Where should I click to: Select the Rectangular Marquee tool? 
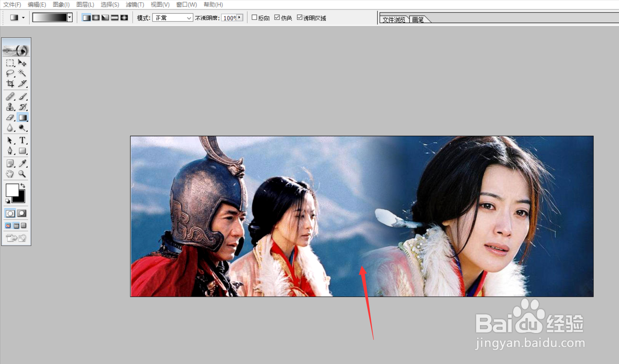tap(10, 63)
